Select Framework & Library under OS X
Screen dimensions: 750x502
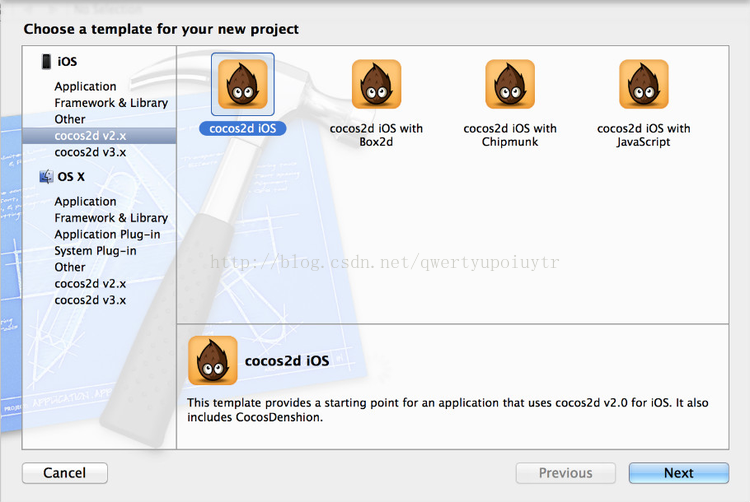(x=111, y=218)
